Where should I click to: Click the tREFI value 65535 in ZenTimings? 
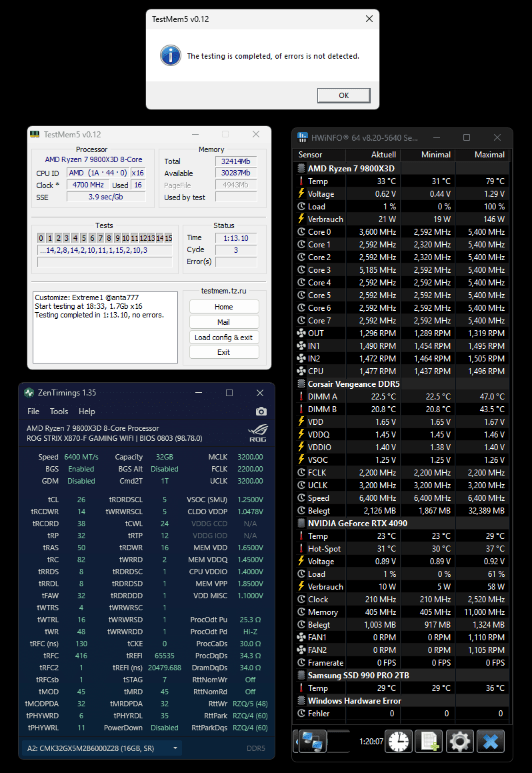pyautogui.click(x=165, y=656)
